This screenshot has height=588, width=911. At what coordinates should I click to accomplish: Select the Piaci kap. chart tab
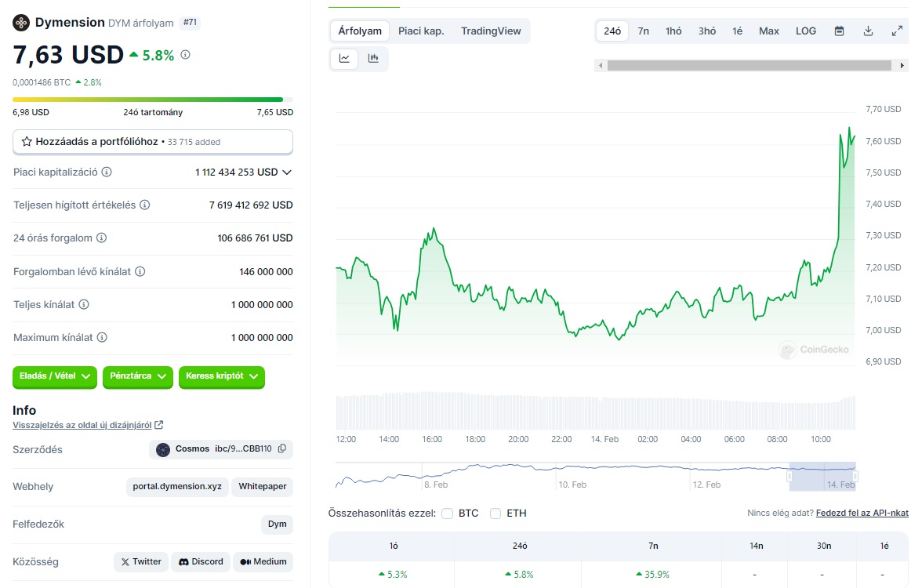tap(421, 31)
